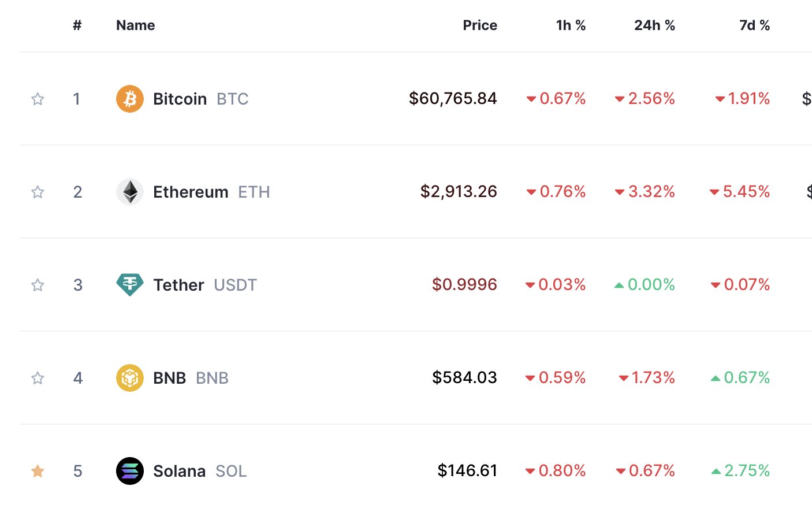Click the Solana logo icon
The width and height of the screenshot is (812, 512).
[x=130, y=471]
